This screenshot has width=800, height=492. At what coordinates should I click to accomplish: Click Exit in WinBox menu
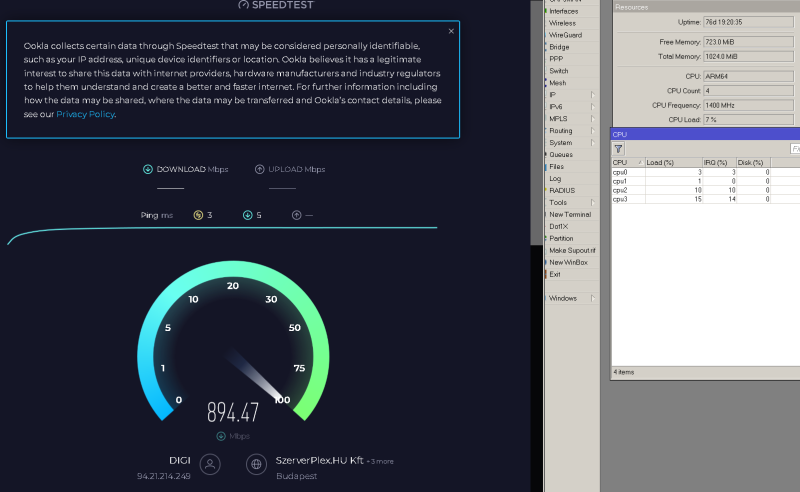555,274
